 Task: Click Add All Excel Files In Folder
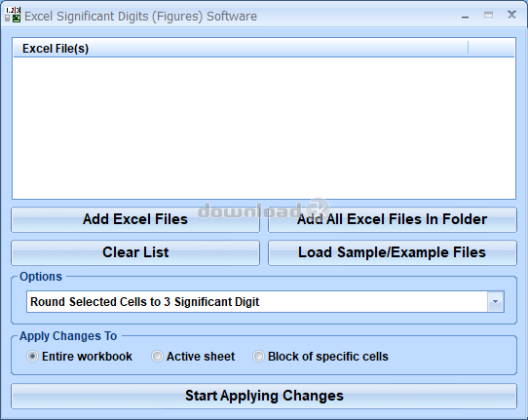(x=393, y=219)
